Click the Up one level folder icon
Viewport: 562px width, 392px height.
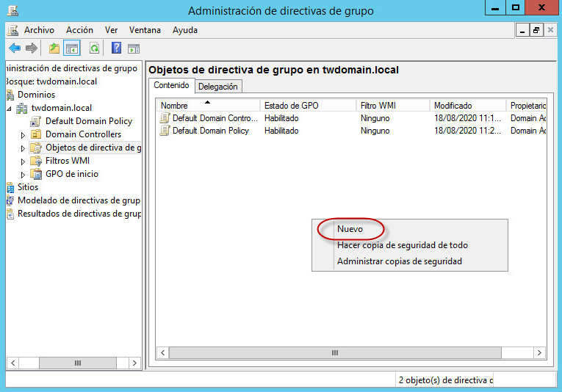pyautogui.click(x=54, y=48)
